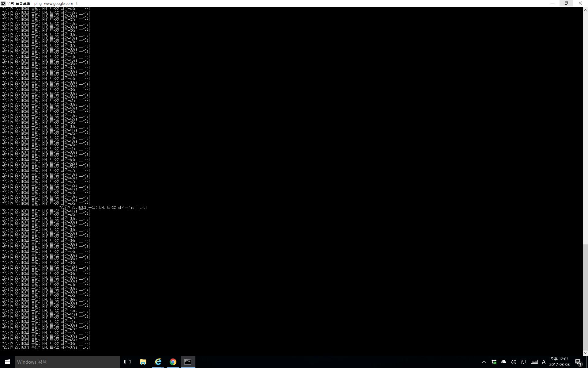Minimize the Command Prompt window

552,3
